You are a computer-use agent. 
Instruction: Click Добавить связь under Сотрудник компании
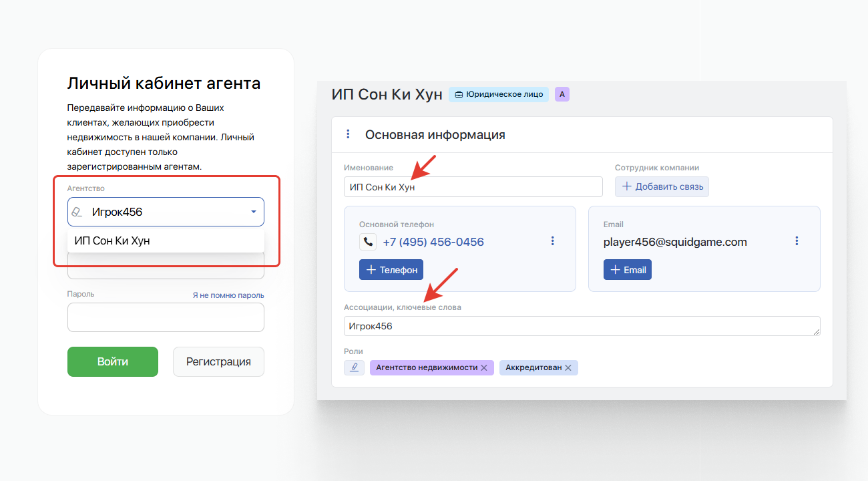(x=662, y=187)
